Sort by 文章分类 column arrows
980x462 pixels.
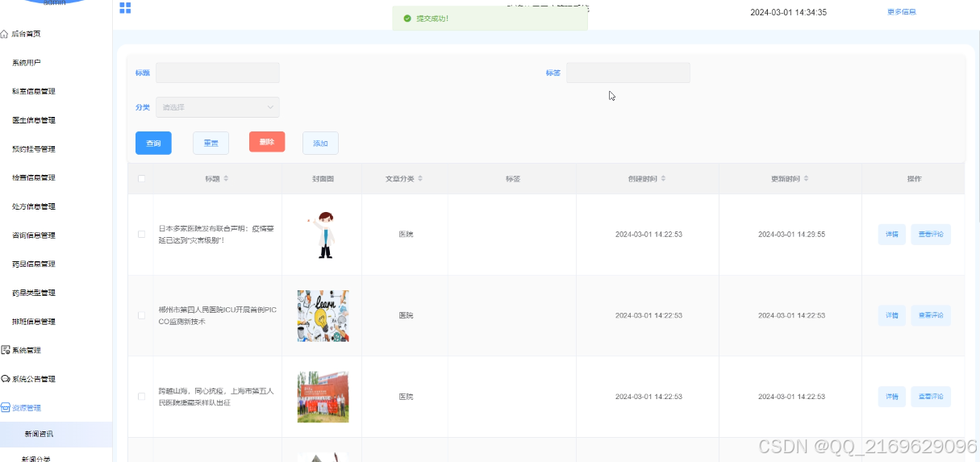coord(420,178)
